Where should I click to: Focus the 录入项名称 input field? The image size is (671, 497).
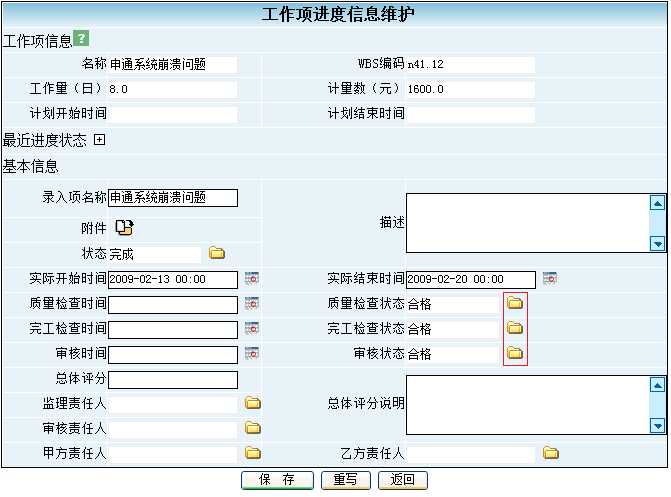[173, 198]
